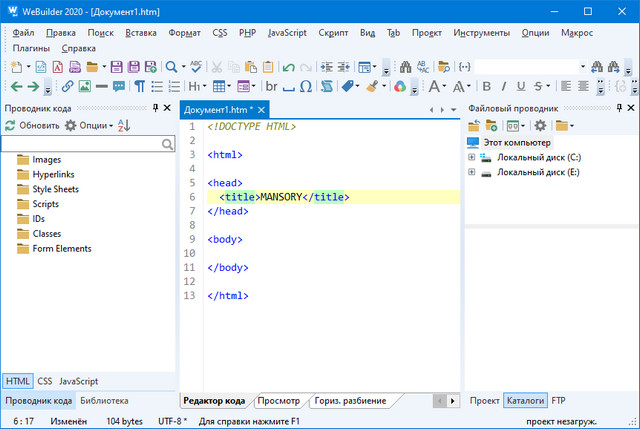This screenshot has height=429, width=640.
Task: Toggle Italic formatting button
Action: (504, 87)
